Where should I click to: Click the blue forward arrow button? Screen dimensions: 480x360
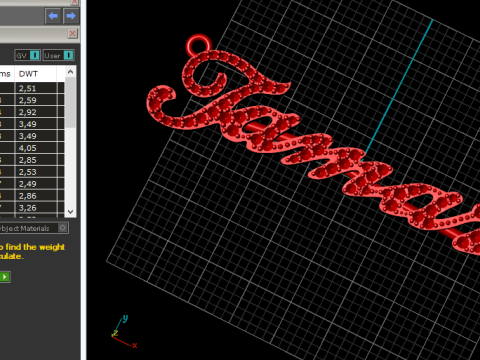coord(71,16)
